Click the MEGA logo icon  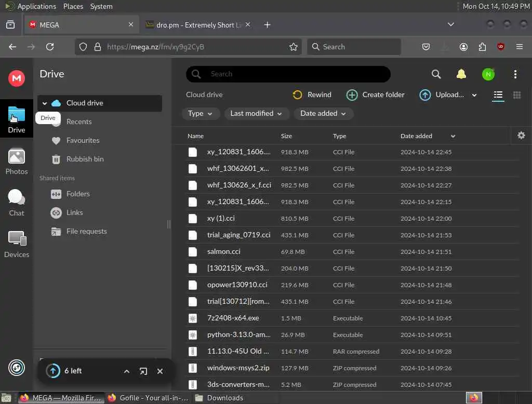pos(16,78)
